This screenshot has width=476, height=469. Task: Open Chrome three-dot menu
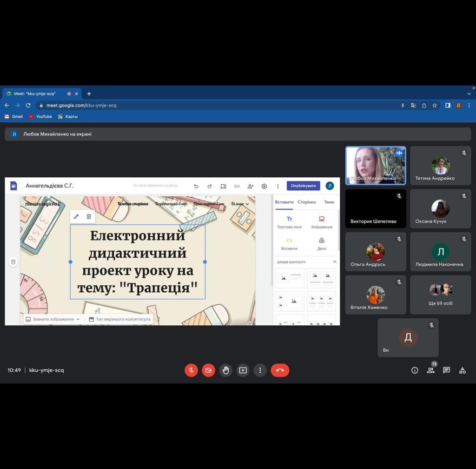[x=469, y=106]
